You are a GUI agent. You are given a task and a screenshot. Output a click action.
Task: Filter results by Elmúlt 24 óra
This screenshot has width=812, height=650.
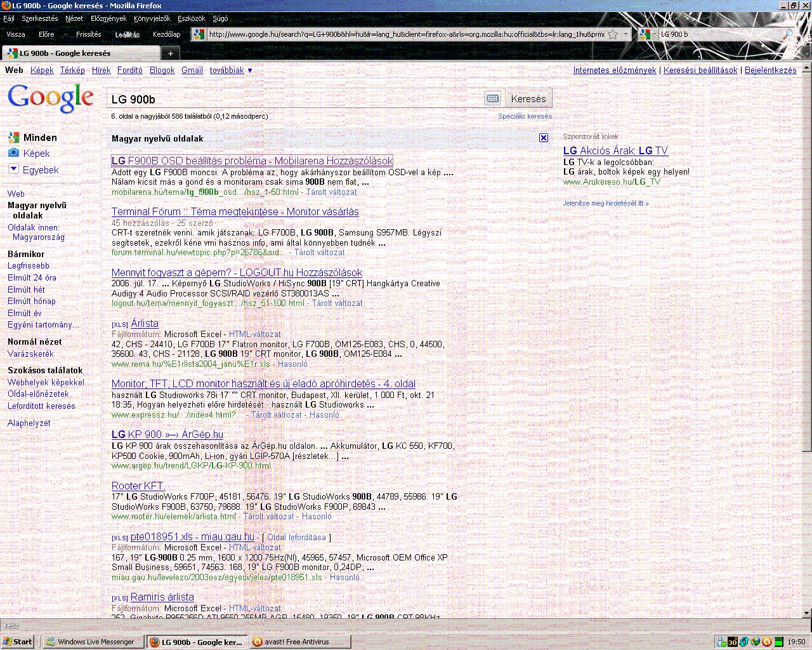tap(32, 277)
